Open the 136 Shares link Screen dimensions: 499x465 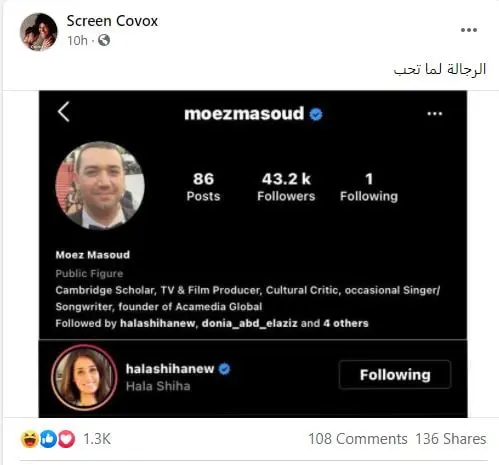[451, 439]
